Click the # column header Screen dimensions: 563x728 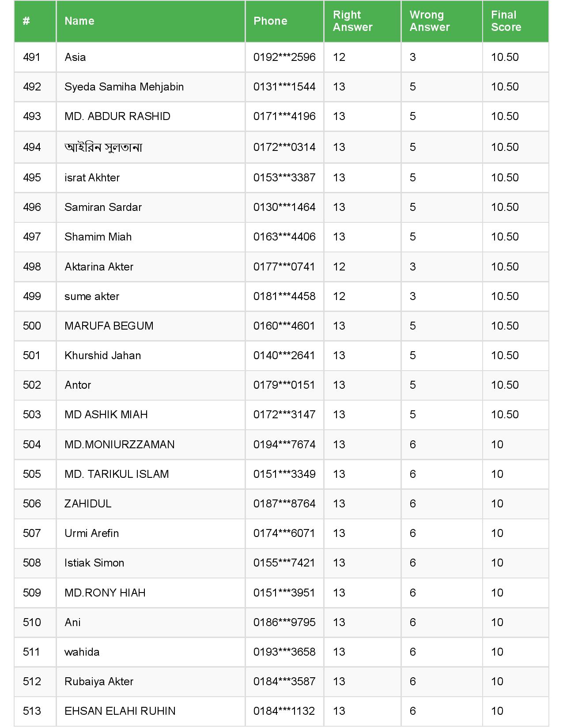[26, 21]
